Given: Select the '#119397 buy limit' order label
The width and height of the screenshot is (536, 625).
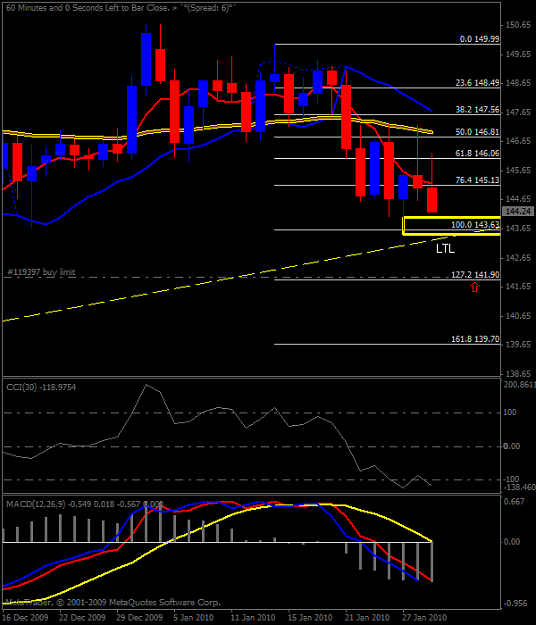Looking at the screenshot, I should coord(41,272).
